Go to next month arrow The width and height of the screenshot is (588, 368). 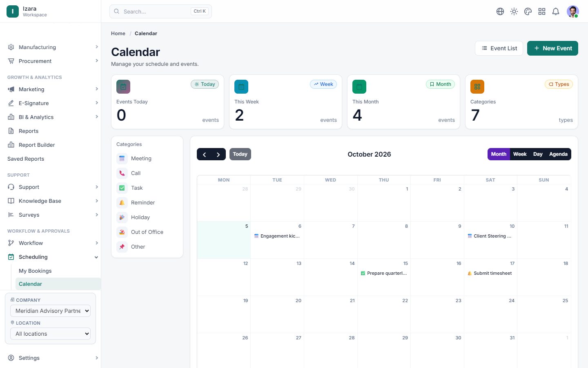pos(218,154)
